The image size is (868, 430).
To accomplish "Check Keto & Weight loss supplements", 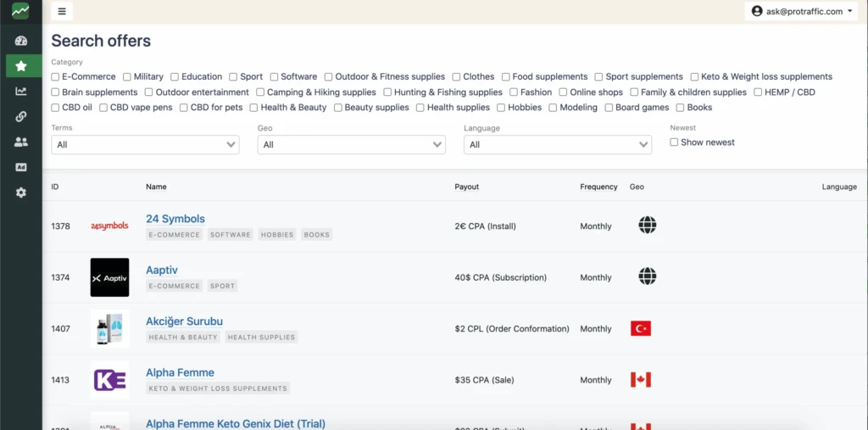I will point(694,77).
